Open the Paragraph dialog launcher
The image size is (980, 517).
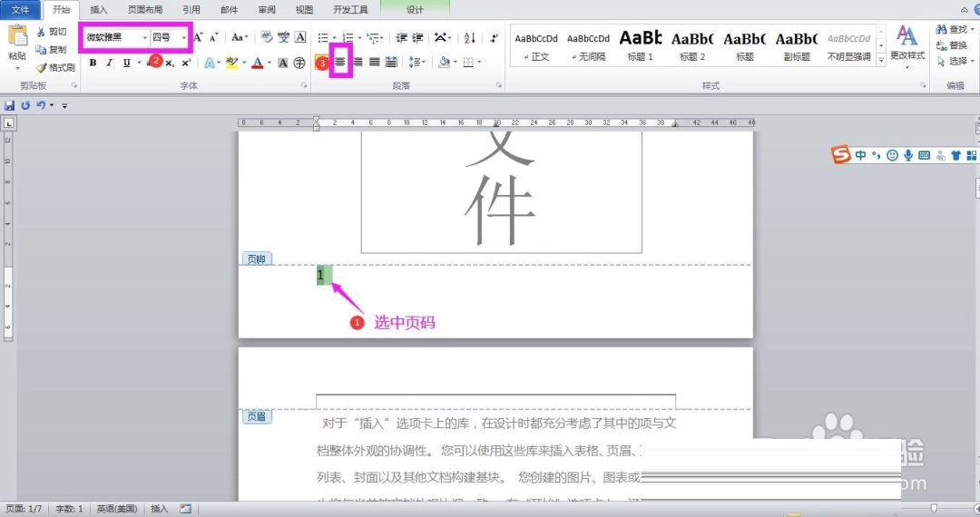tap(499, 85)
